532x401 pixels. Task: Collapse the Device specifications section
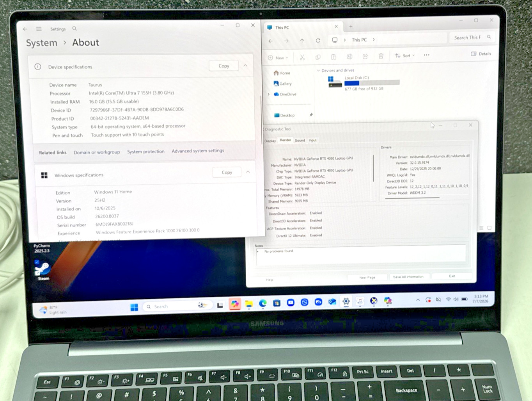coord(245,66)
